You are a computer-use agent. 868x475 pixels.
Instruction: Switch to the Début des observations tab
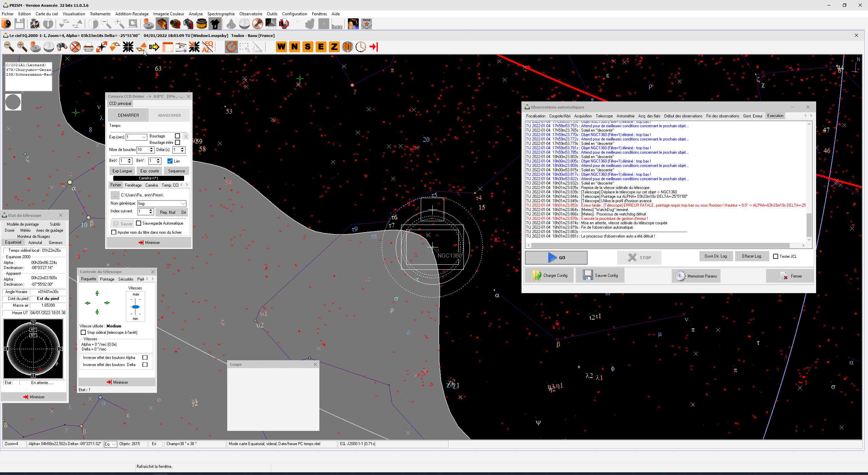(683, 116)
